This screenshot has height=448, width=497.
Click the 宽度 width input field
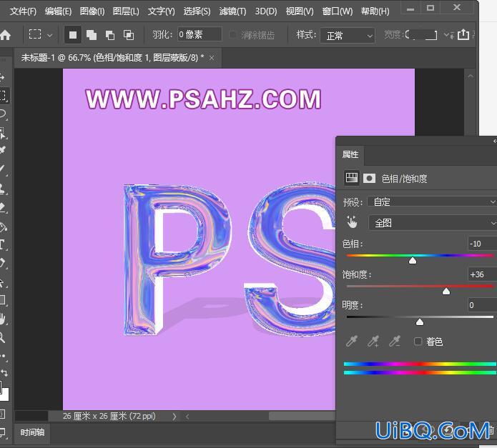point(422,35)
